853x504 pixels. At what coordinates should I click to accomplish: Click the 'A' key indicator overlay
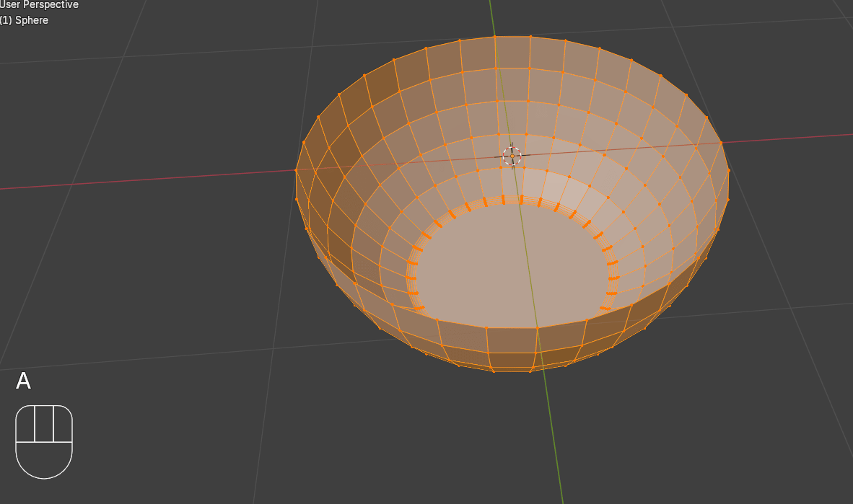[x=24, y=381]
